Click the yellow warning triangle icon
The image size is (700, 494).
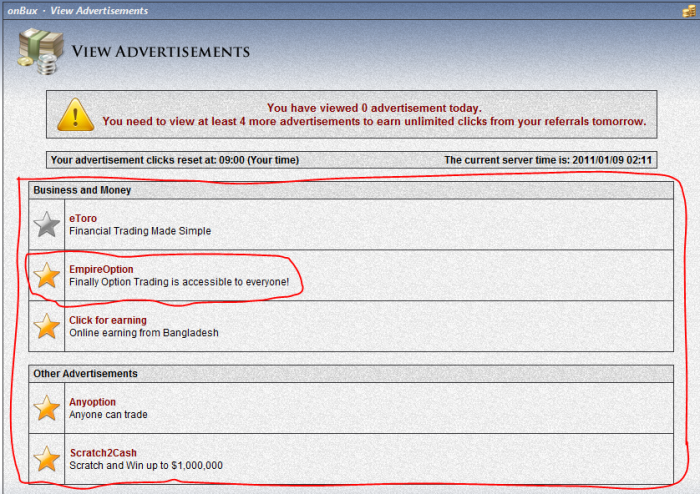click(75, 115)
